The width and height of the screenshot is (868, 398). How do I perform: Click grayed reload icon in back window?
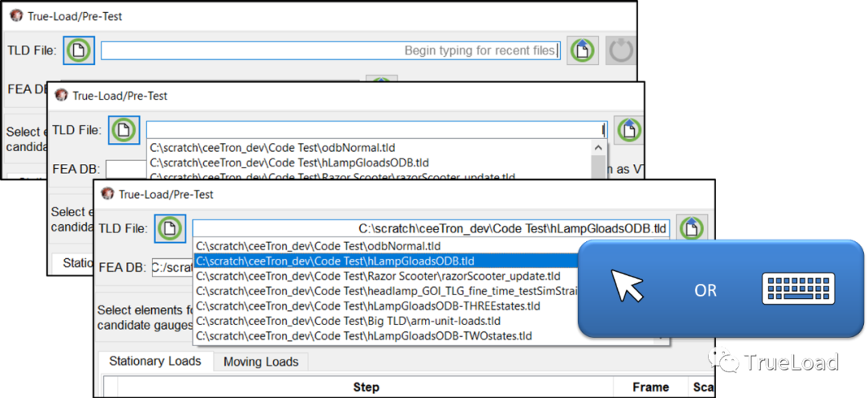pos(620,51)
